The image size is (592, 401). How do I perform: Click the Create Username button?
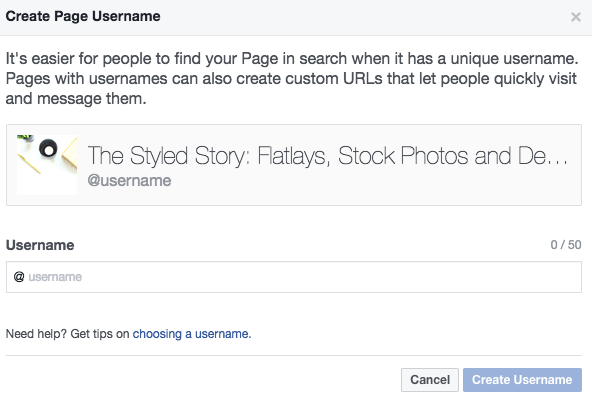tap(522, 379)
